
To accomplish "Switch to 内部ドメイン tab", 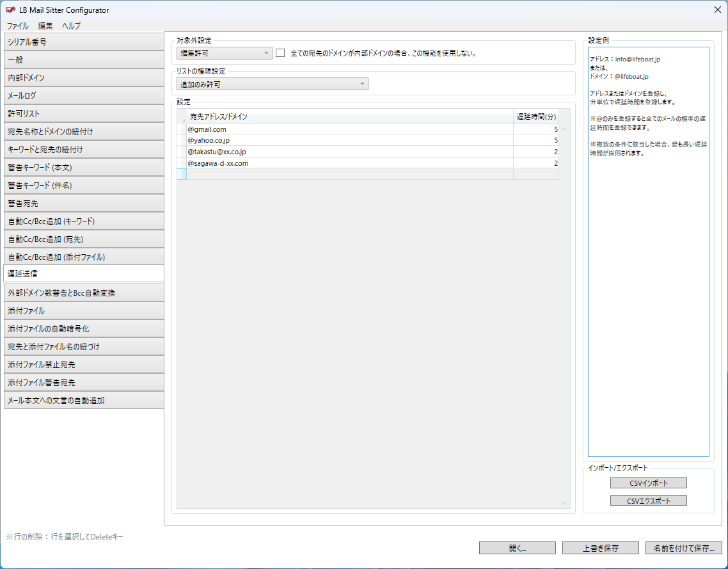I will tap(84, 77).
